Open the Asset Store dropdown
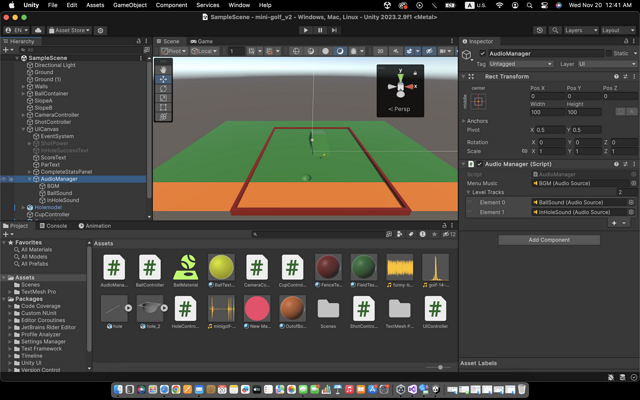 tap(69, 30)
